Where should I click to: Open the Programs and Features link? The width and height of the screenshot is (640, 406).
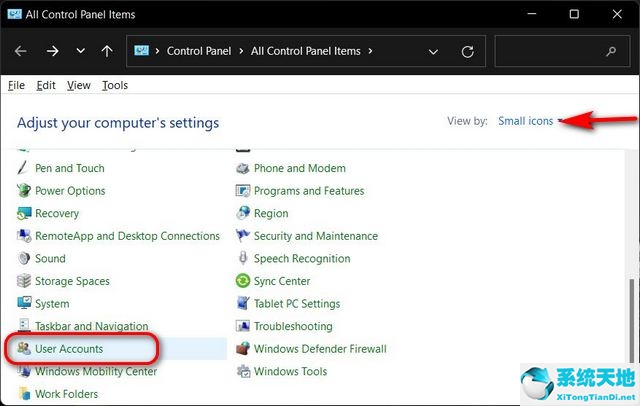(309, 191)
